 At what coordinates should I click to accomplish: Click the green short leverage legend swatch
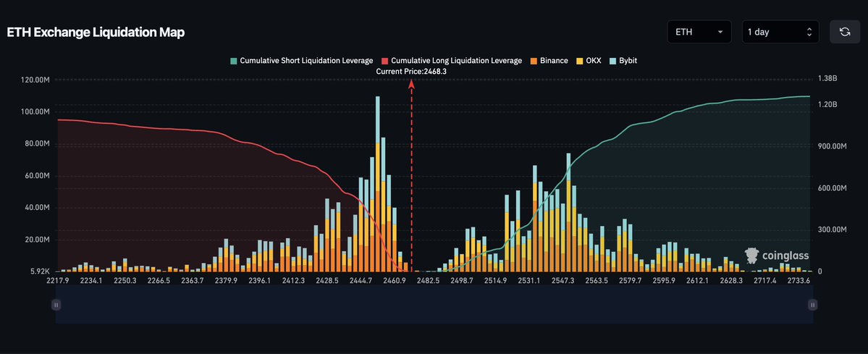point(234,60)
